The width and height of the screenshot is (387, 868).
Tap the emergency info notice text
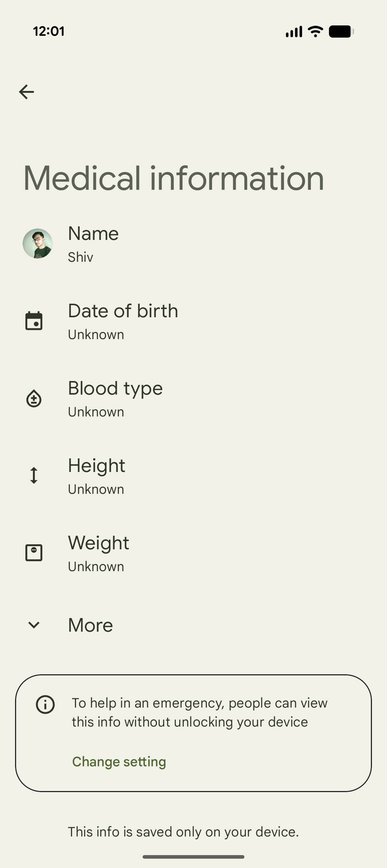[200, 713]
